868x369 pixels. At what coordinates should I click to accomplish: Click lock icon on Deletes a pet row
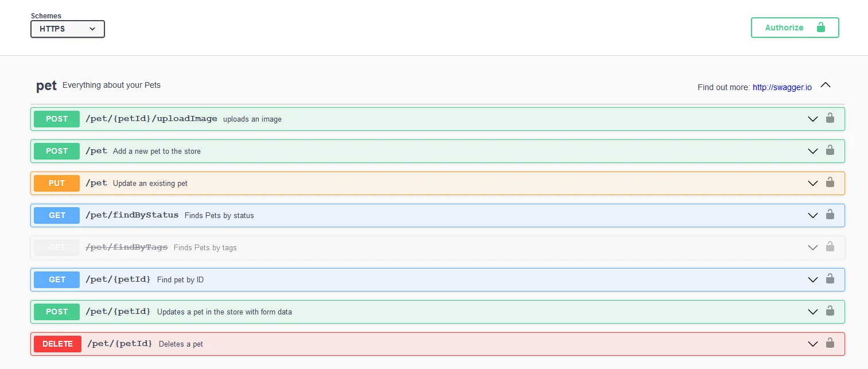point(830,343)
